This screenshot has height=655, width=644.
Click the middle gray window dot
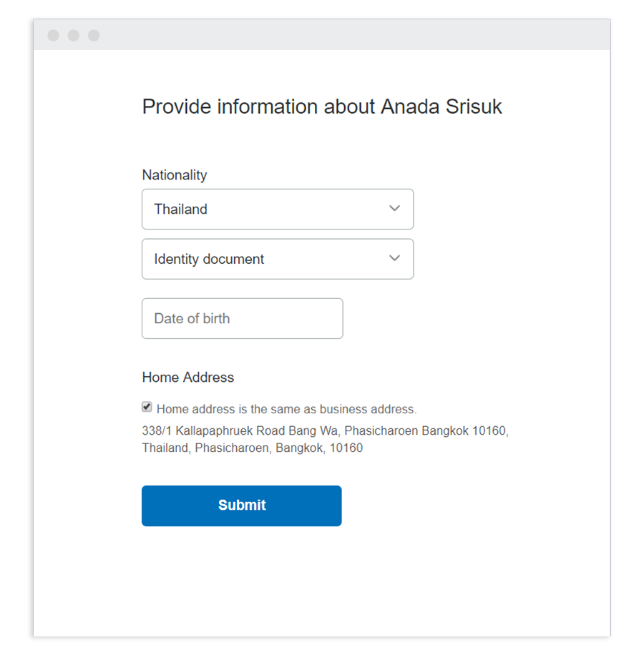point(74,36)
